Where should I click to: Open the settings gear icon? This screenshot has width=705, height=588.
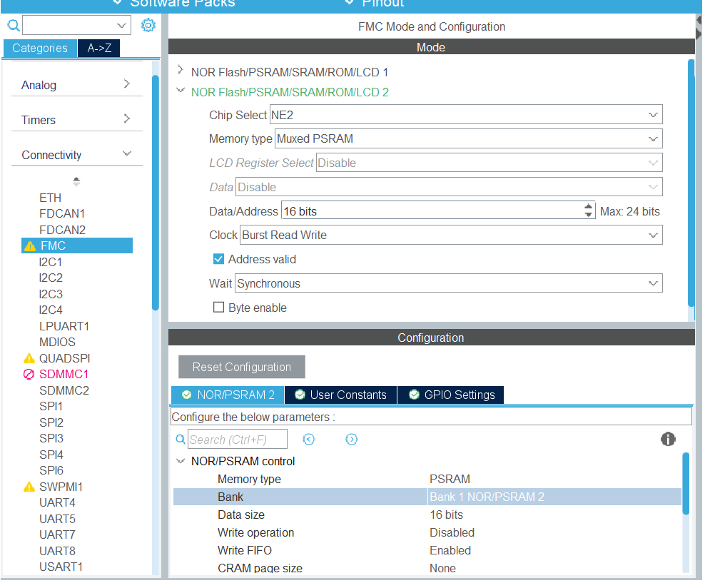[148, 25]
